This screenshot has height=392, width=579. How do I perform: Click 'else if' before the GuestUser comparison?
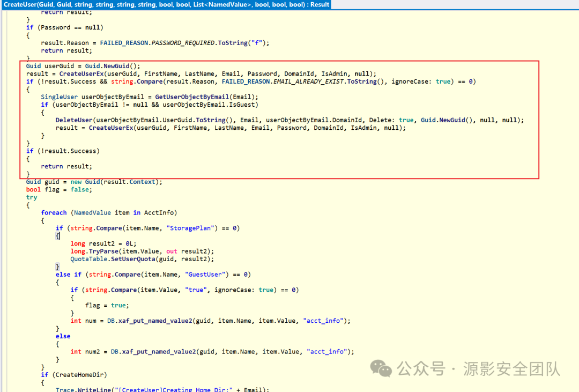tap(68, 275)
